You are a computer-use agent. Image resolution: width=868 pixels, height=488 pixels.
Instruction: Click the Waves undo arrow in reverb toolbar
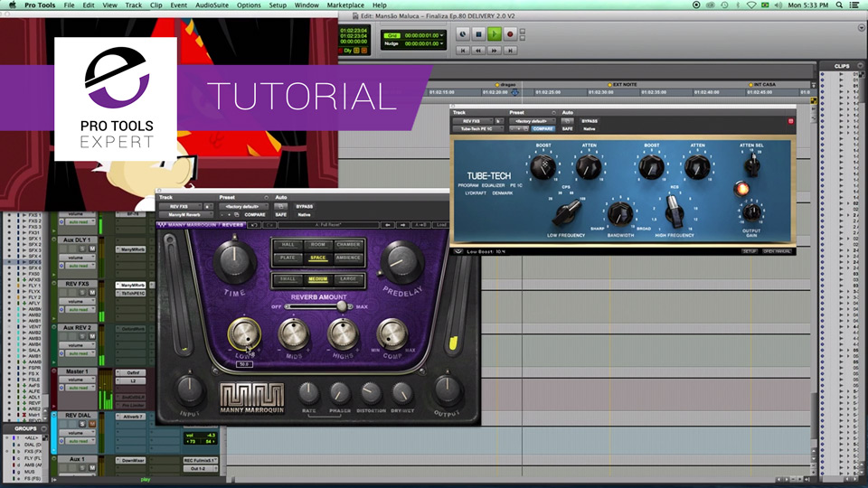point(254,225)
